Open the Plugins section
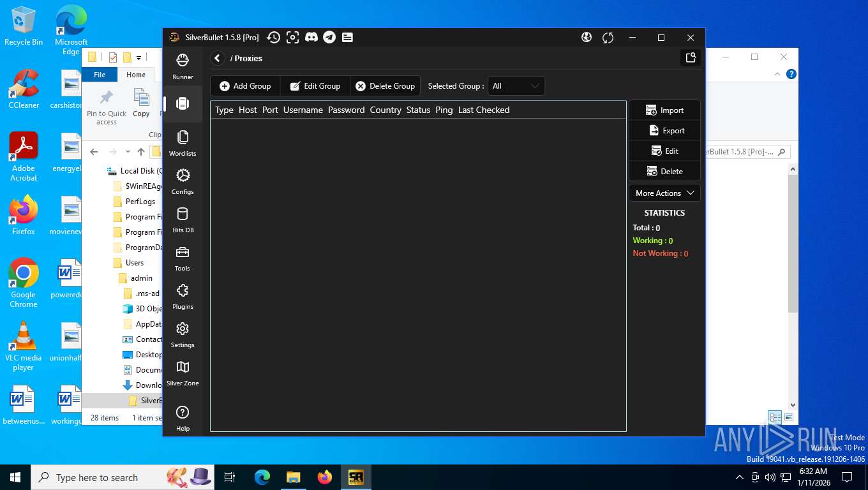 pos(183,296)
